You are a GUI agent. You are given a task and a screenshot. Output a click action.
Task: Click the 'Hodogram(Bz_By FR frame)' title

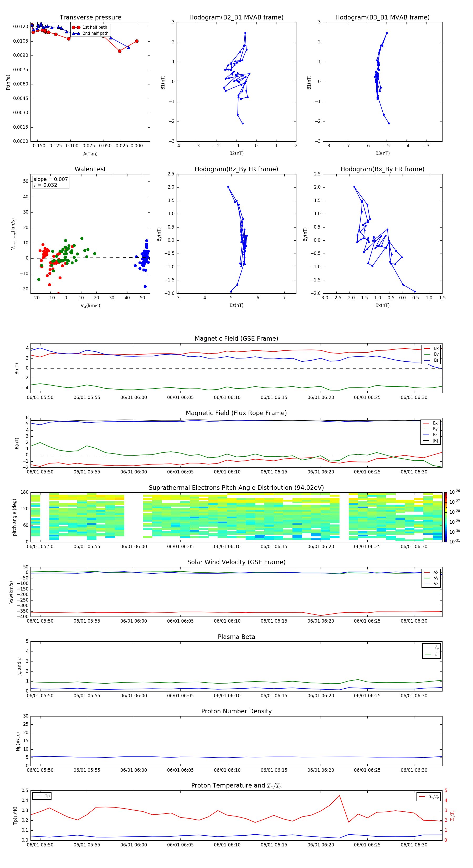[x=236, y=169]
